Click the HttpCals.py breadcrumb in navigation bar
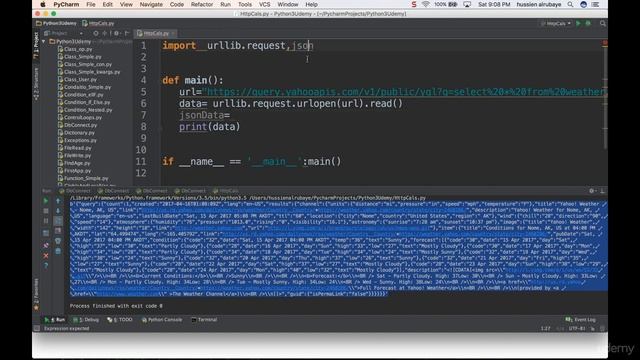 98,23
